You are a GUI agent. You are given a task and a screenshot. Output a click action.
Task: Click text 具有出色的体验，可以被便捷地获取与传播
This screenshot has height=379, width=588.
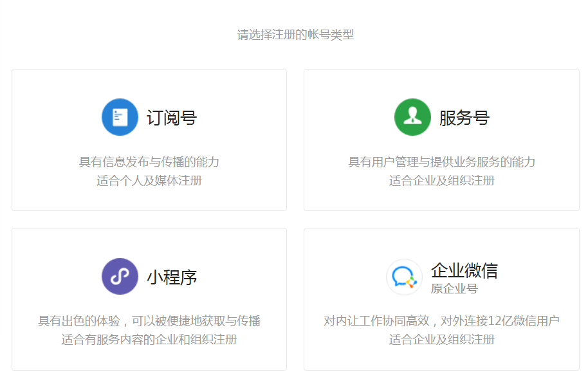[x=149, y=321]
